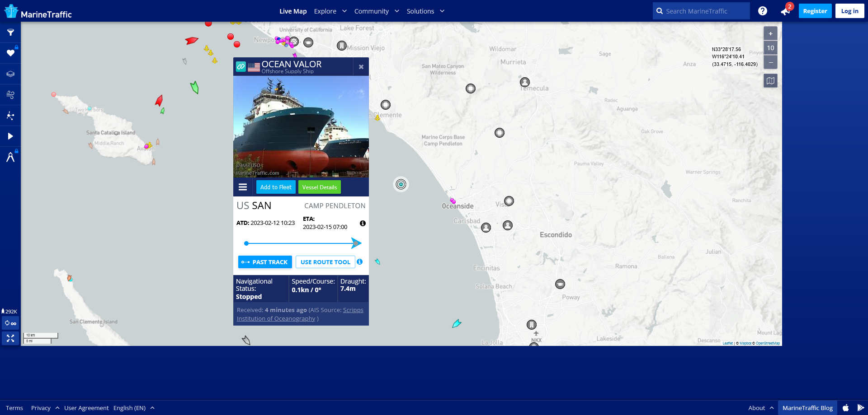
Task: Click the vessel link icon beside flag
Action: [x=241, y=67]
